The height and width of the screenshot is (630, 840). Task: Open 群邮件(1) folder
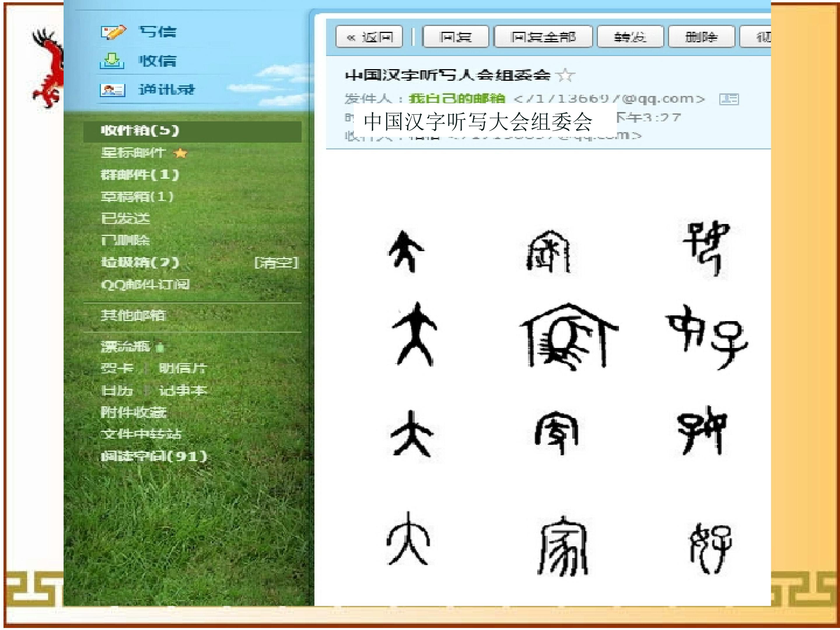coord(140,175)
